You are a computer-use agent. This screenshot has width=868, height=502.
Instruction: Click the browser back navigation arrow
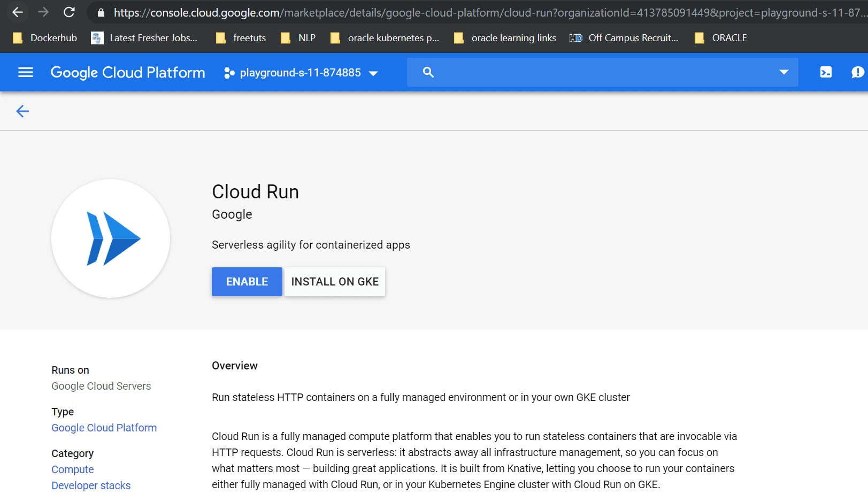point(18,12)
